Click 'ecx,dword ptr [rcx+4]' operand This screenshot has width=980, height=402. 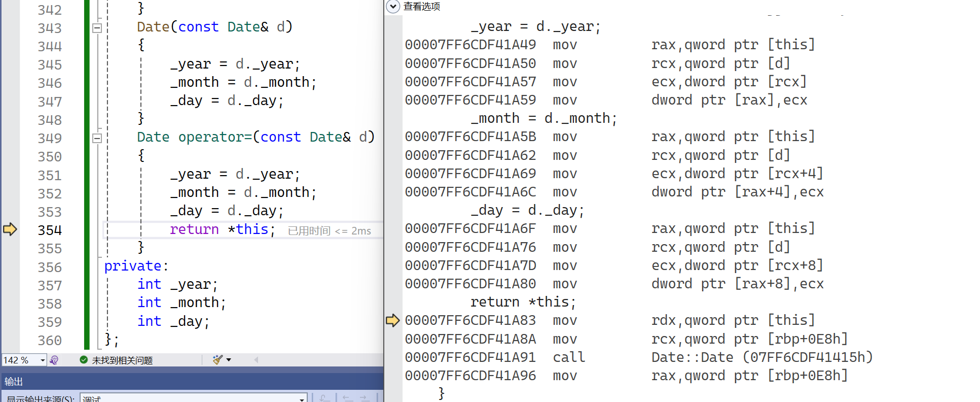pos(738,174)
